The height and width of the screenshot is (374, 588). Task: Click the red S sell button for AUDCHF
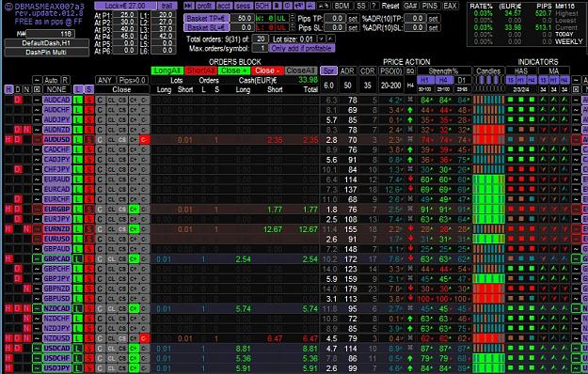(x=88, y=110)
